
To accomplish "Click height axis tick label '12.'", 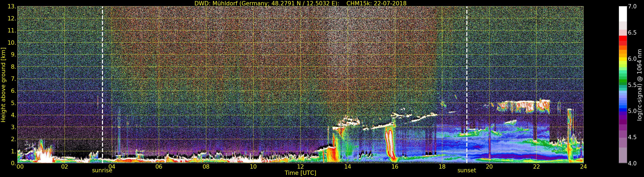I will tap(12, 18).
